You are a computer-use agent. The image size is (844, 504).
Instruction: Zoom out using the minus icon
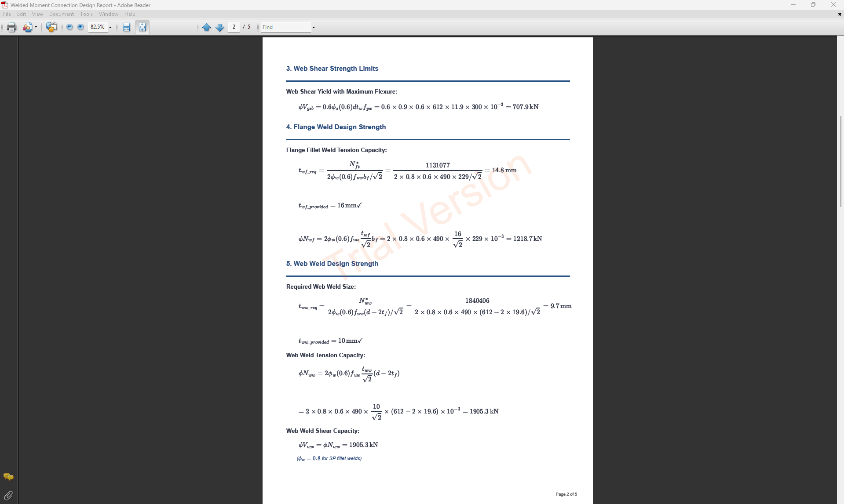69,27
